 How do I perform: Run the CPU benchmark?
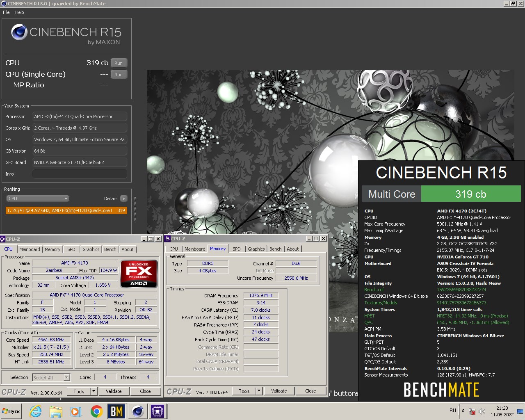[x=119, y=63]
